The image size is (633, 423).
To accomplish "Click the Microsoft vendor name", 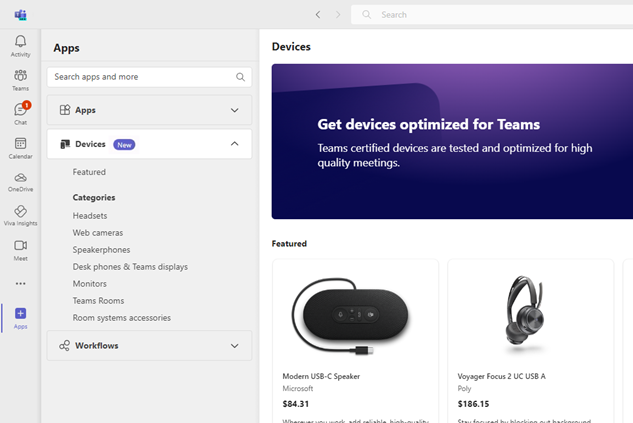I will (298, 388).
